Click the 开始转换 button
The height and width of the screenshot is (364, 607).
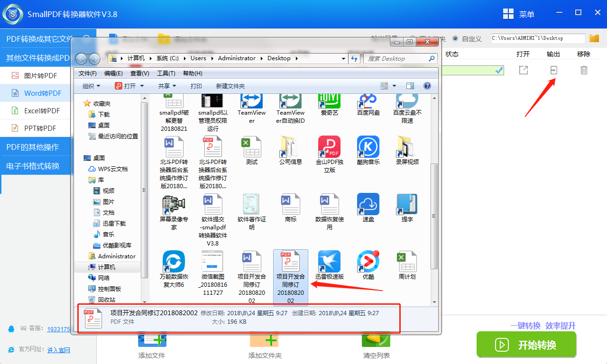tap(526, 345)
